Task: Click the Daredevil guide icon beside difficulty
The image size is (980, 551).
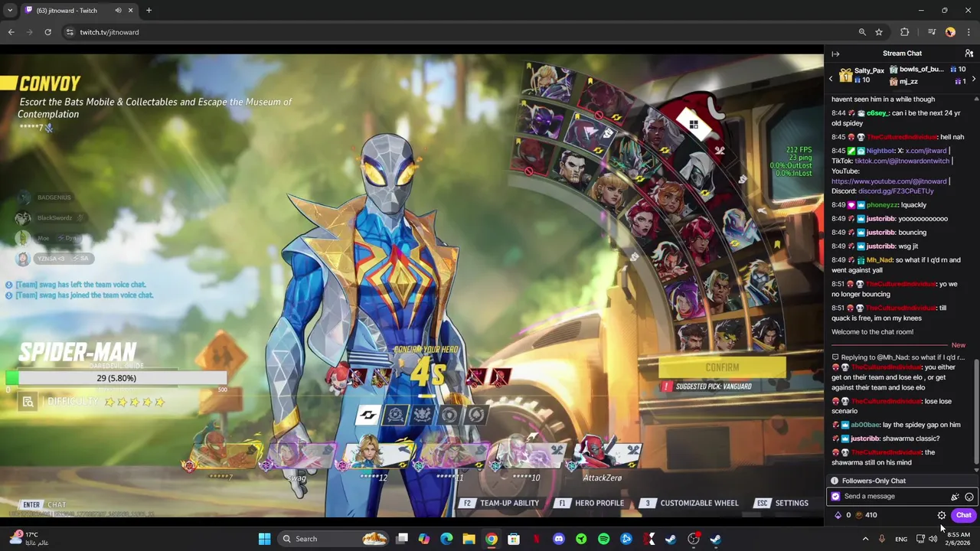Action: coord(28,402)
